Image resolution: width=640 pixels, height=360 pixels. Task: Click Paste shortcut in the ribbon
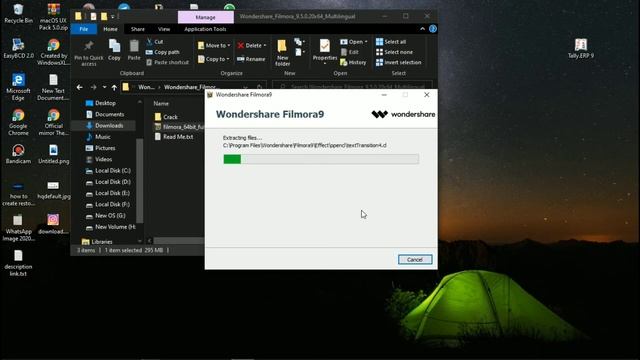coord(167,62)
